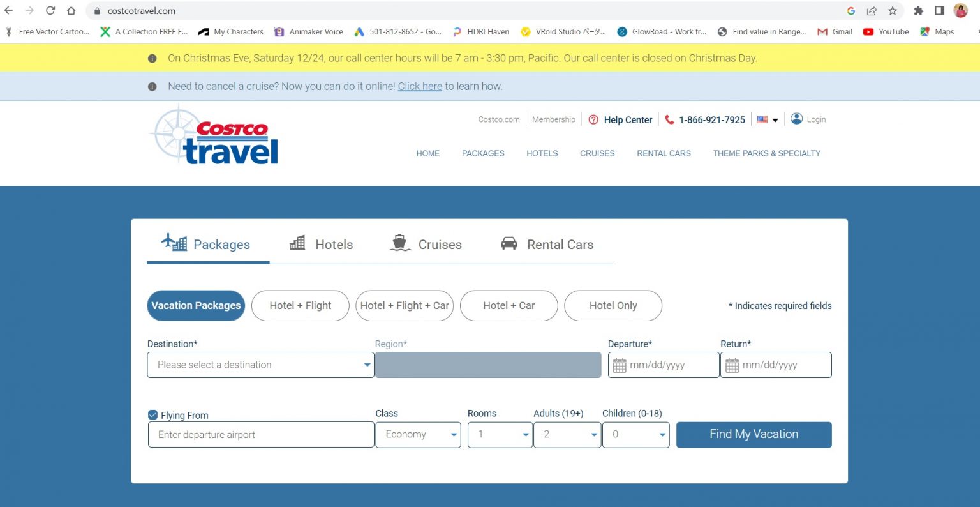
Task: Click the 'Click here' cruise cancellation link
Action: (419, 86)
